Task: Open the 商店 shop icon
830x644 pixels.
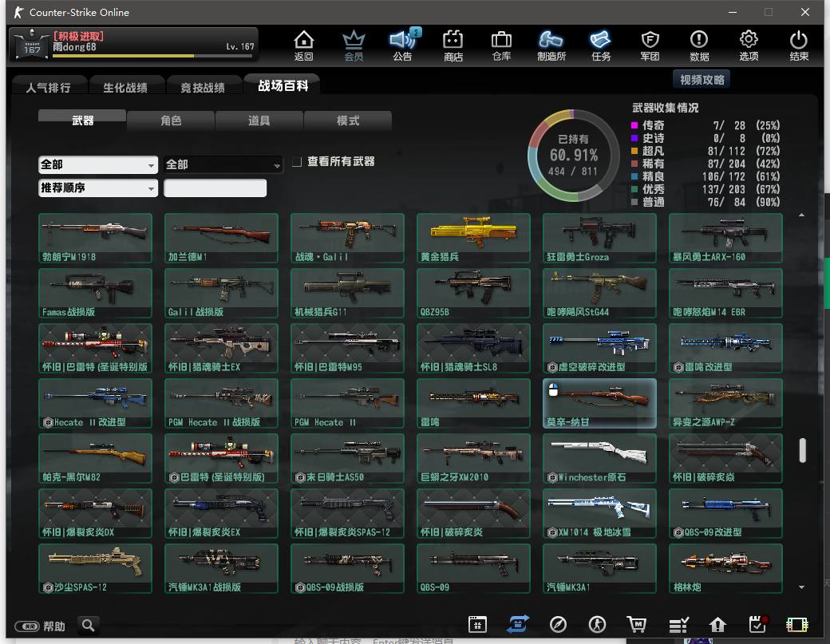Action: (453, 45)
